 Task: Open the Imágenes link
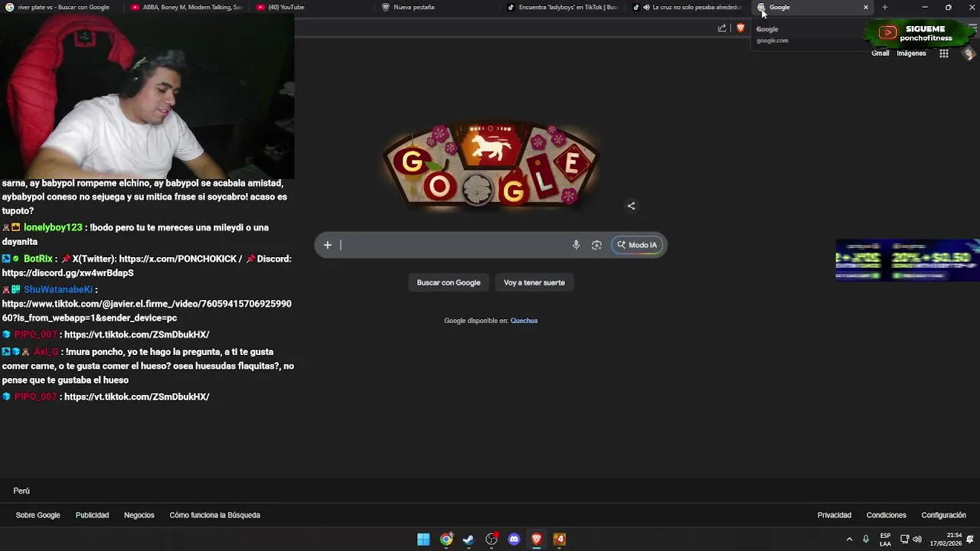[911, 54]
